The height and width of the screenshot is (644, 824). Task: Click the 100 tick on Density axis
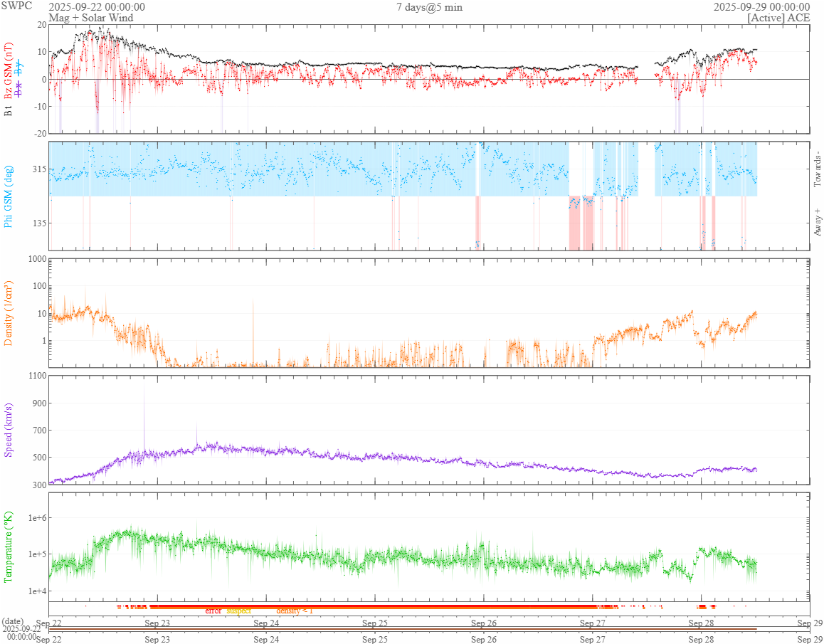pyautogui.click(x=39, y=287)
